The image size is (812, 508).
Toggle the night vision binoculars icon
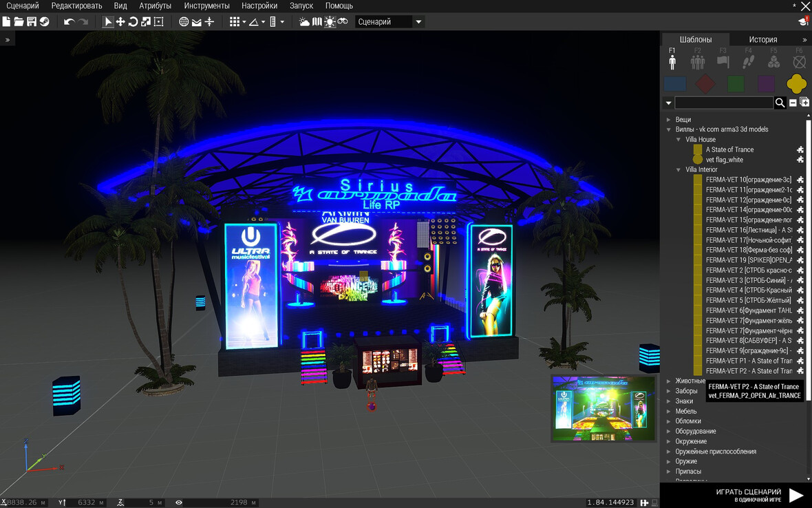pos(343,22)
